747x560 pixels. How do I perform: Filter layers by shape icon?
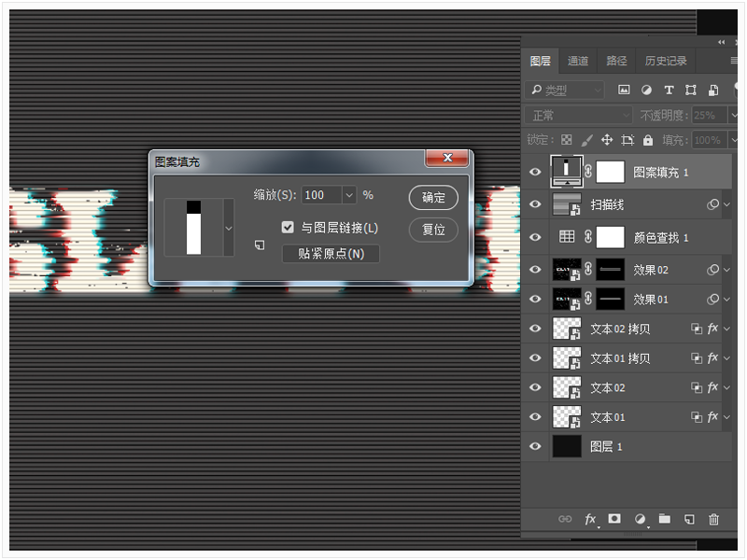pos(690,90)
